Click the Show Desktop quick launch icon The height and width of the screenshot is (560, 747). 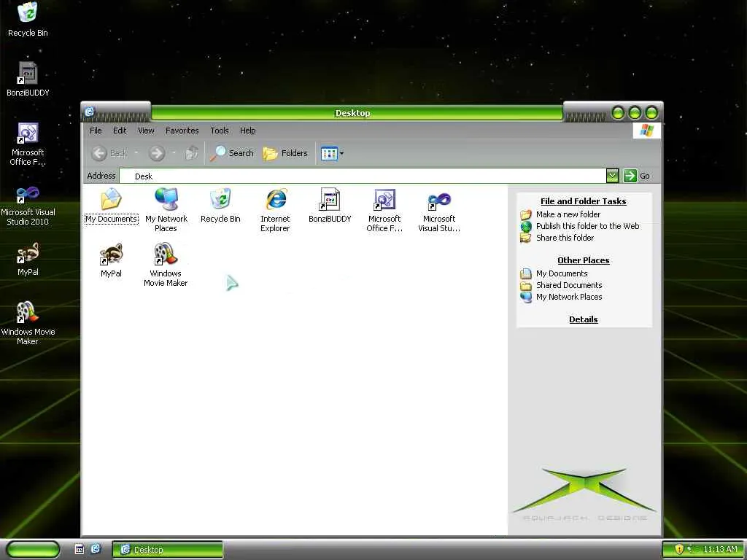pyautogui.click(x=80, y=549)
